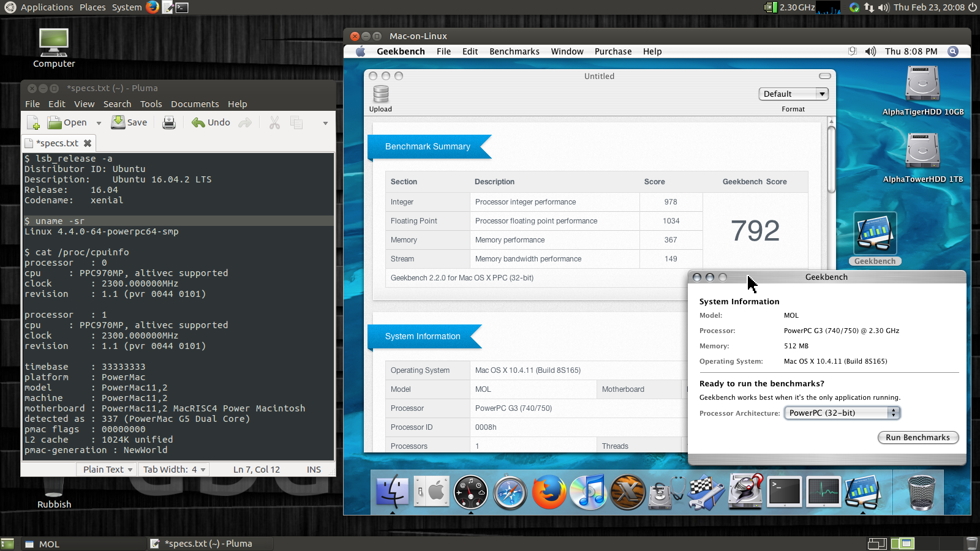The height and width of the screenshot is (551, 980).
Task: Launch X11 app in the dock
Action: [x=628, y=492]
